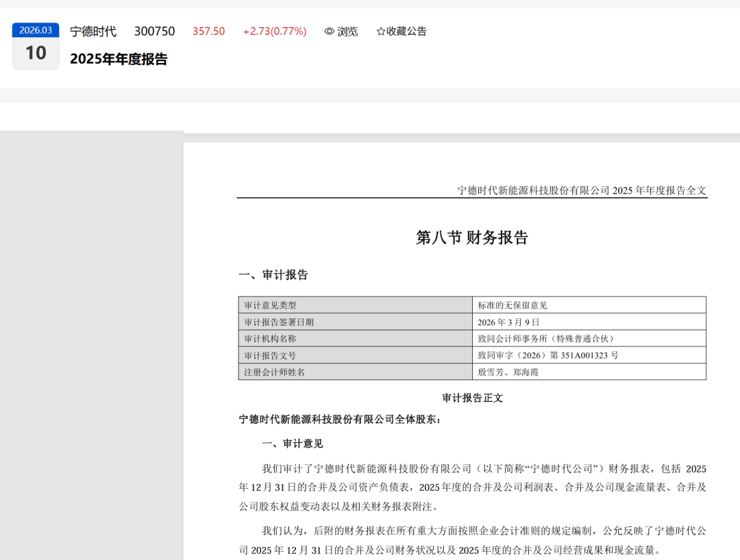Click the 351A001323 report number cell

click(x=589, y=355)
